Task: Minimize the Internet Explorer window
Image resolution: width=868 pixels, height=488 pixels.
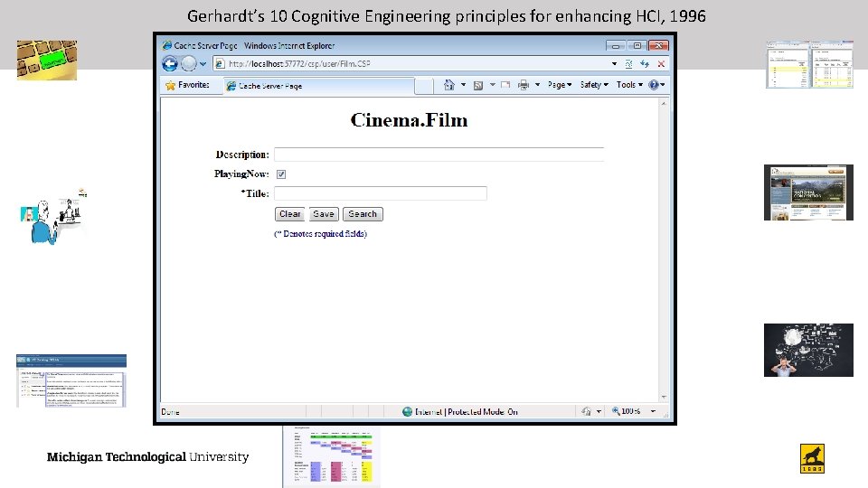Action: tap(616, 45)
